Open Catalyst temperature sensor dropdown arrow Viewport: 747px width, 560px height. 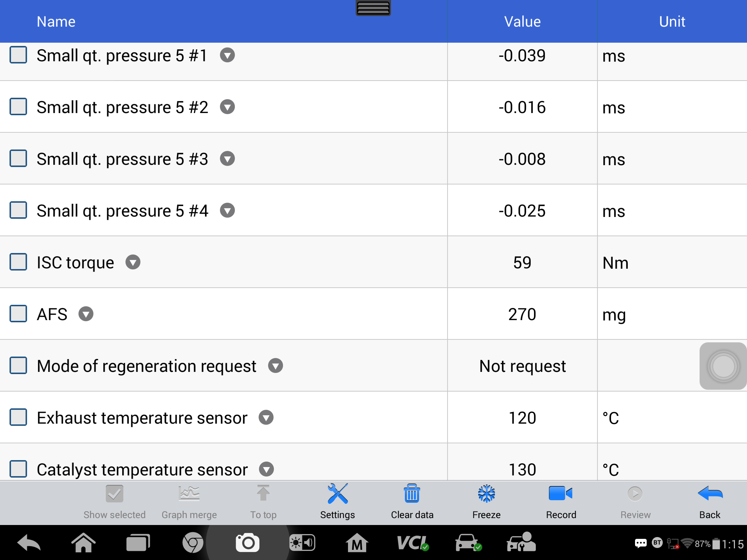[x=266, y=470]
